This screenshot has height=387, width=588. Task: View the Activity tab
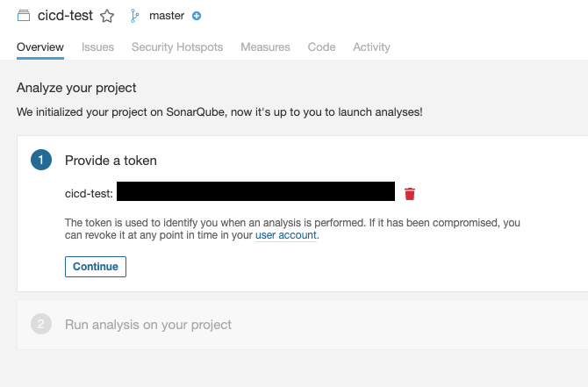coord(371,47)
